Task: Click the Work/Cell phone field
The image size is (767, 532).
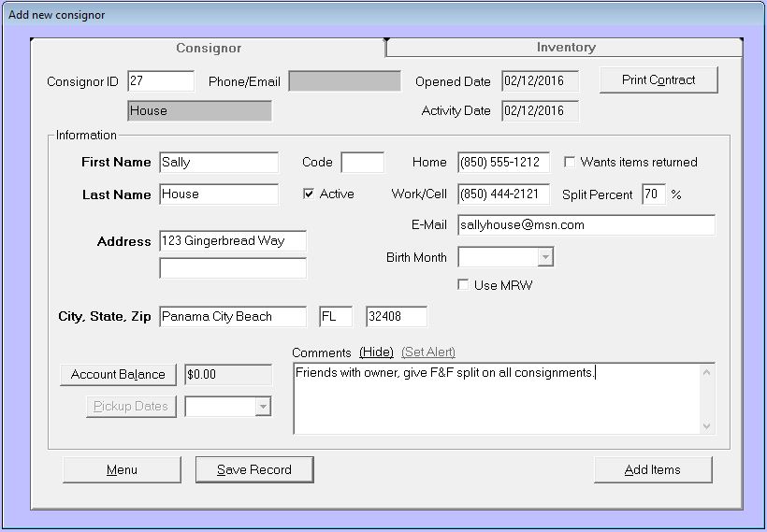Action: coord(504,194)
